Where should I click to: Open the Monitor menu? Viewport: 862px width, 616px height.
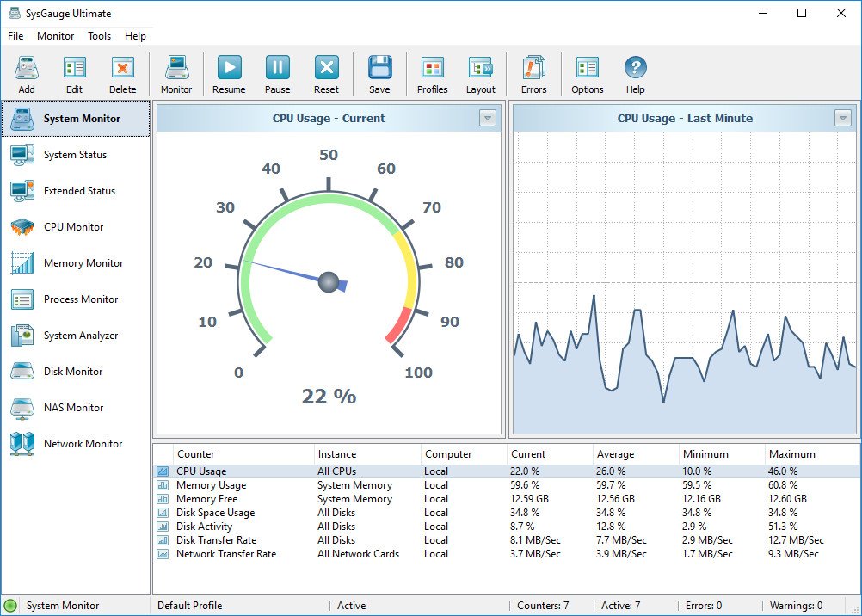(x=56, y=36)
